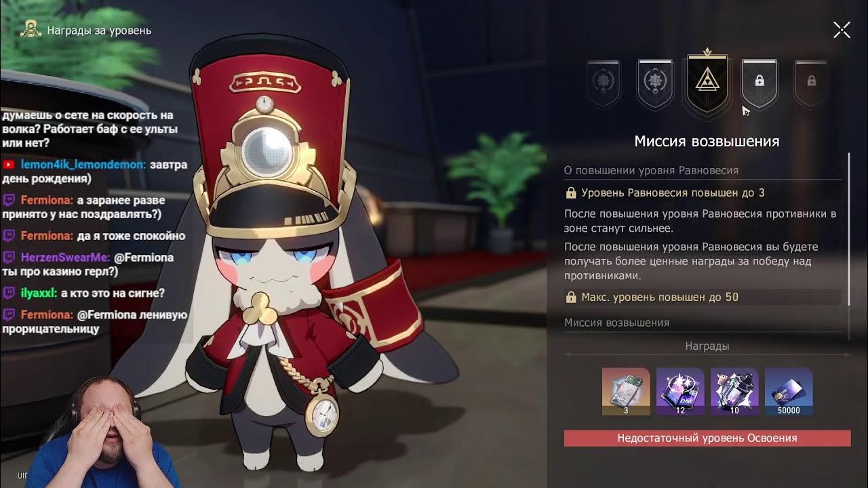Image resolution: width=868 pixels, height=488 pixels.
Task: Click lemon4ik_lemondemon username in chat
Action: [83, 165]
